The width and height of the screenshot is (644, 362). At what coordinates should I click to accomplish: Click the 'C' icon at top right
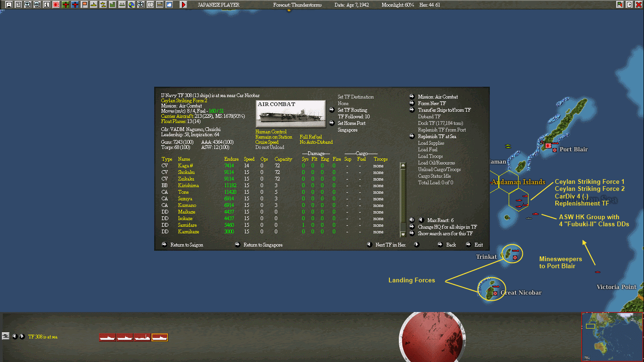point(629,5)
